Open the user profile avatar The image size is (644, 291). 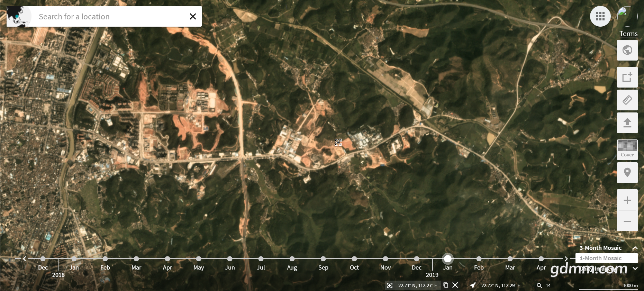click(627, 16)
